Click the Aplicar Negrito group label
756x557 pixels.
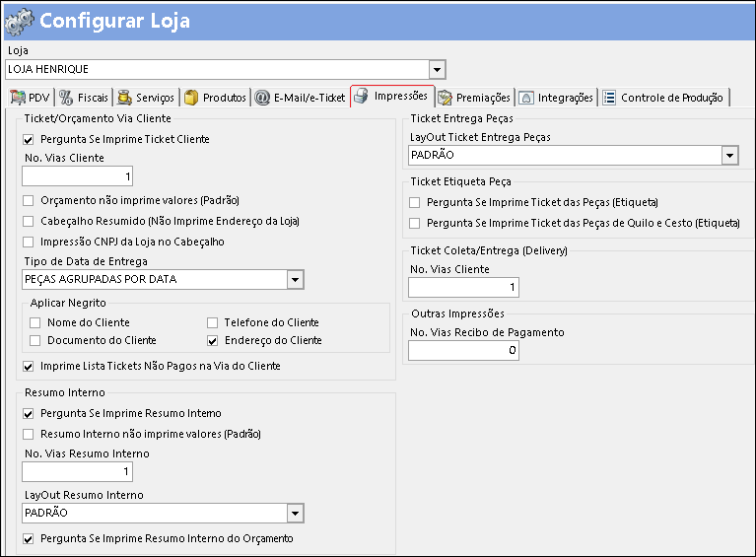[x=68, y=303]
